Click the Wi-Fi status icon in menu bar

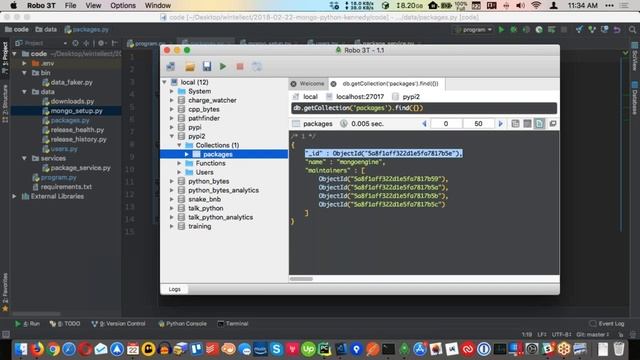[536, 5]
